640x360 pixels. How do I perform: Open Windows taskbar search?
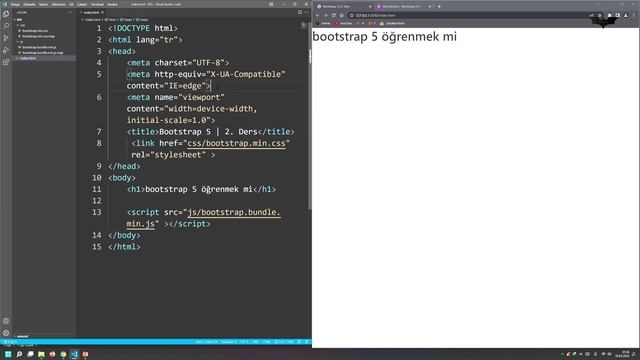click(x=19, y=354)
